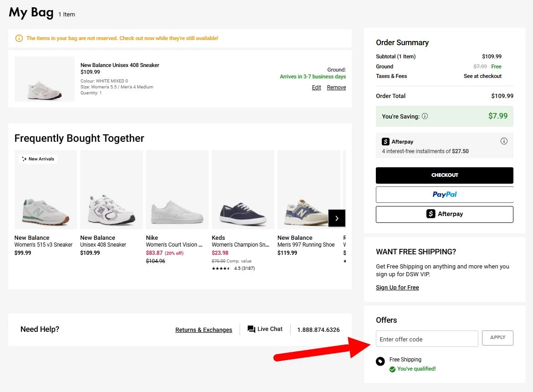Click the New Arrivals badge
Viewport: 533px width, 392px height.
pos(38,159)
